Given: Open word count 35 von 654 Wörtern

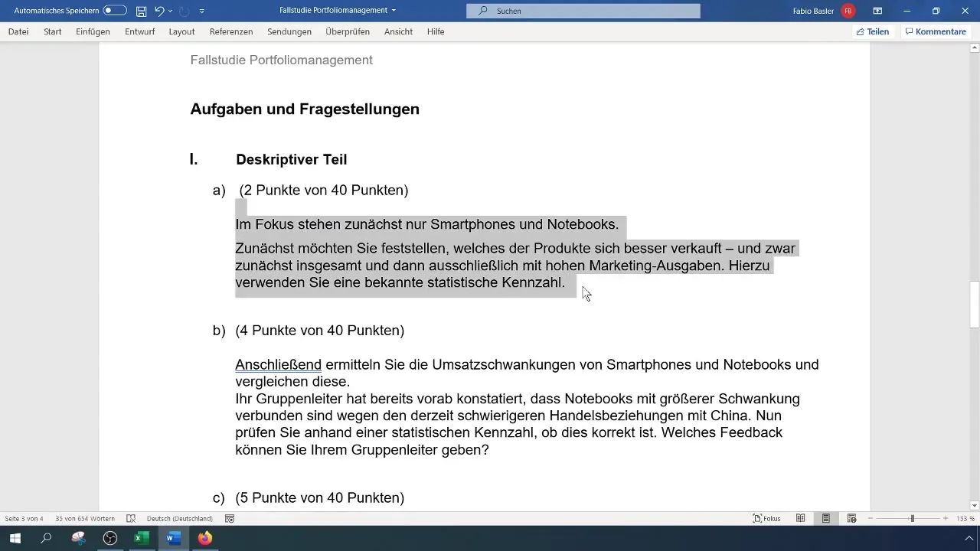Looking at the screenshot, I should tap(85, 518).
